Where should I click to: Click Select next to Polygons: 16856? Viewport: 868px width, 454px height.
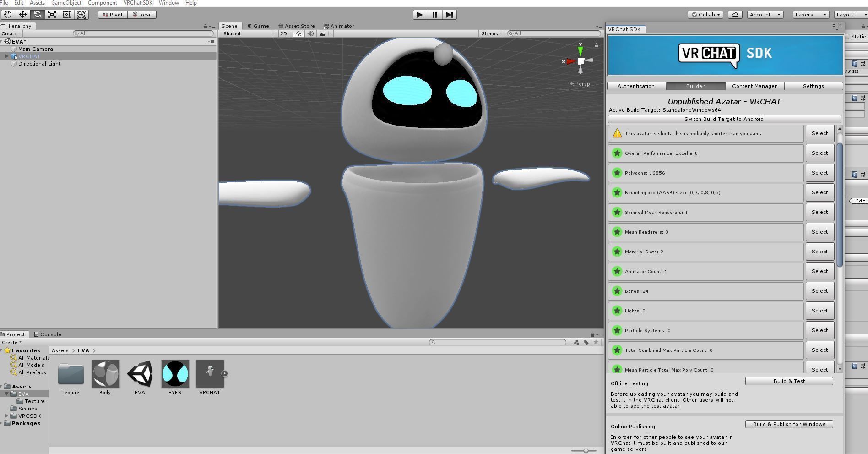pos(820,173)
